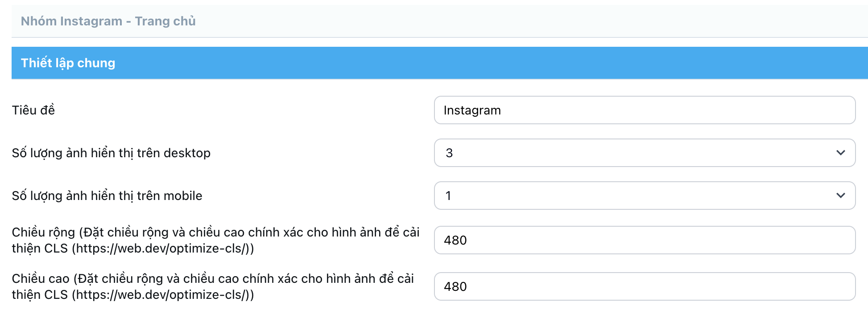Focus the Chiều cao height input field
This screenshot has height=310, width=868.
(x=644, y=286)
